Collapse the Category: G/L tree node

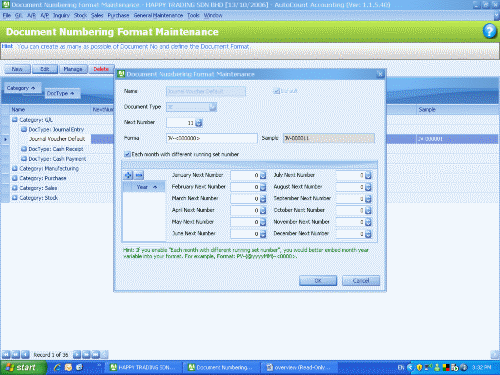point(15,120)
